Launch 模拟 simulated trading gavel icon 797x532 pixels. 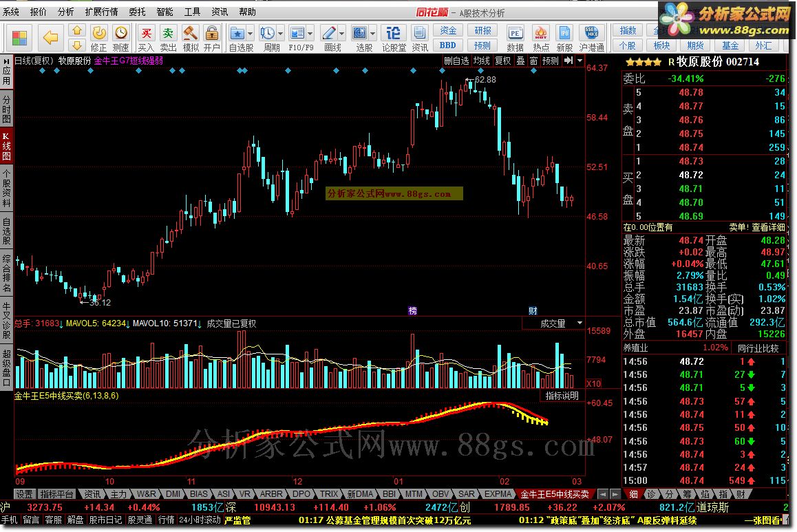click(x=191, y=34)
